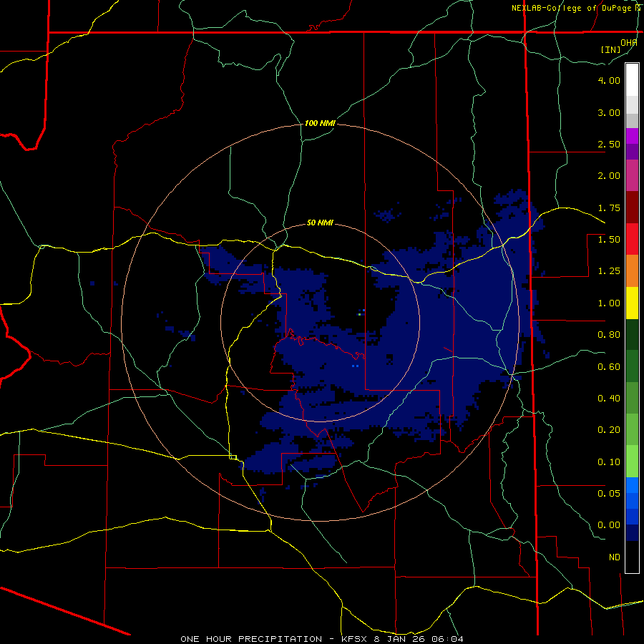The height and width of the screenshot is (644, 644).
Task: Click the orange swatch in the precipitation legend
Action: [x=632, y=271]
